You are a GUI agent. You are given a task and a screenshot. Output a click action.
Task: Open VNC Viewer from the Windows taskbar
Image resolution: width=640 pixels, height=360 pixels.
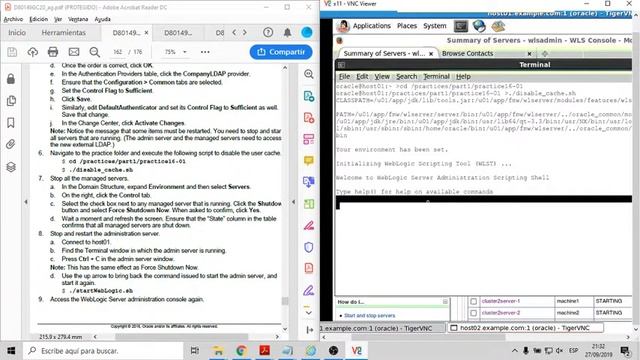click(357, 351)
